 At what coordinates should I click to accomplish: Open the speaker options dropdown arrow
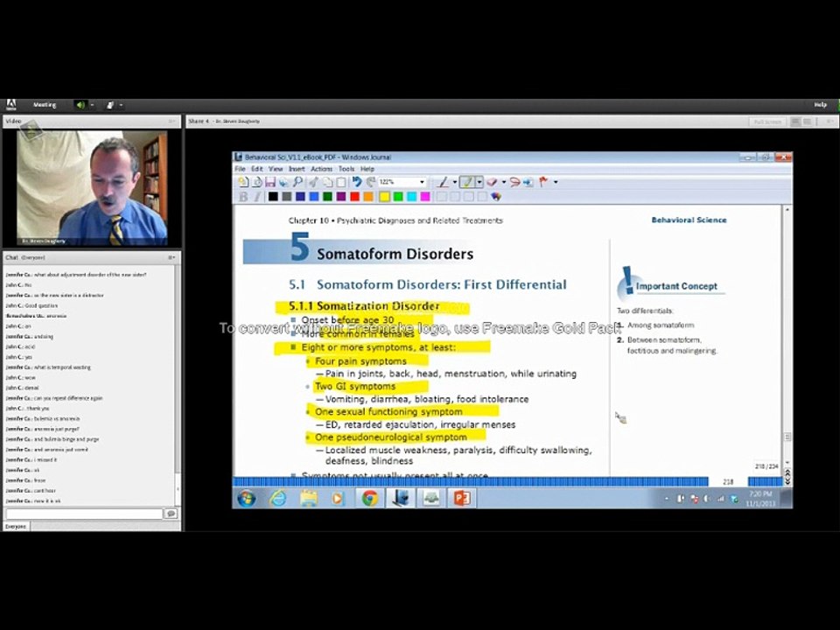tap(92, 105)
